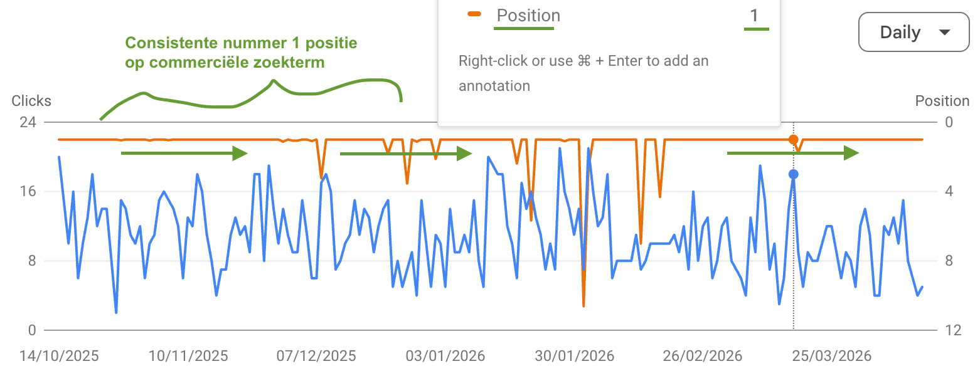Click the rightmost green arrow annotation

(792, 153)
